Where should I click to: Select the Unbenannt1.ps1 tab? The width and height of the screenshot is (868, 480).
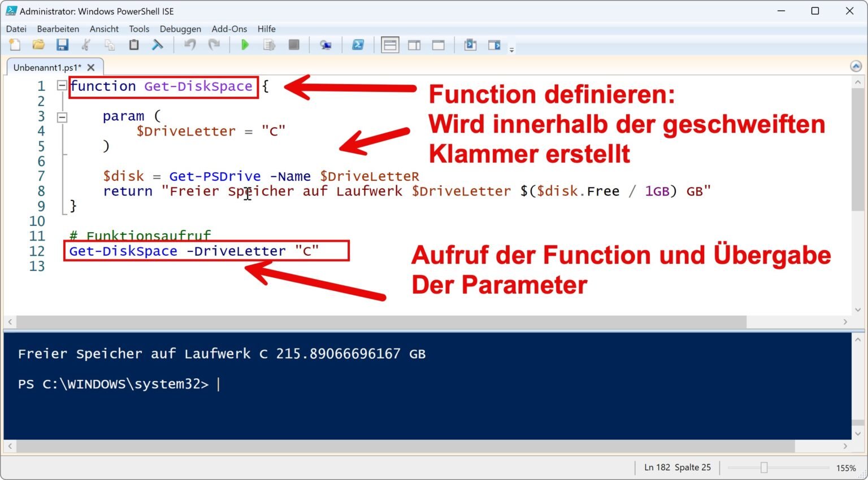[48, 67]
